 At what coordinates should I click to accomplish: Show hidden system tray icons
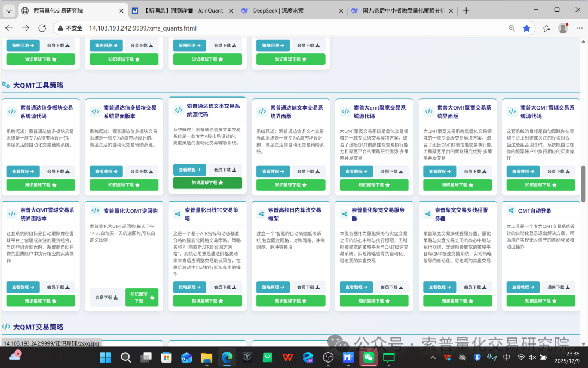tap(433, 358)
